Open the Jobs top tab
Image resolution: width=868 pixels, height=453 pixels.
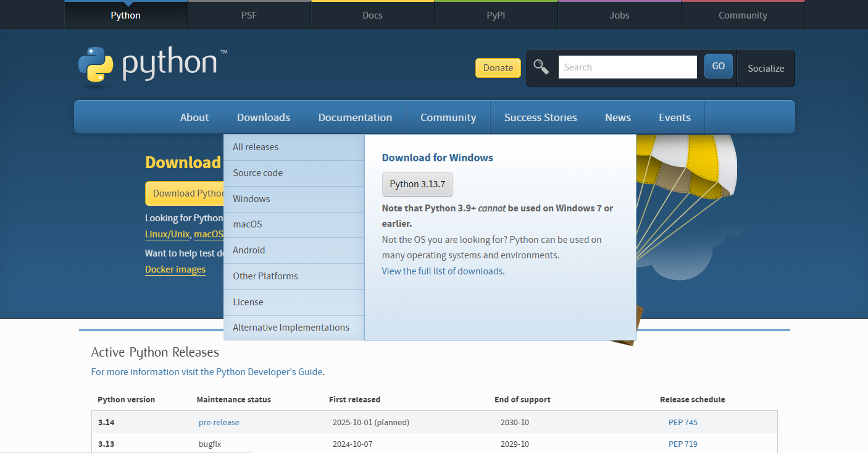coord(619,15)
